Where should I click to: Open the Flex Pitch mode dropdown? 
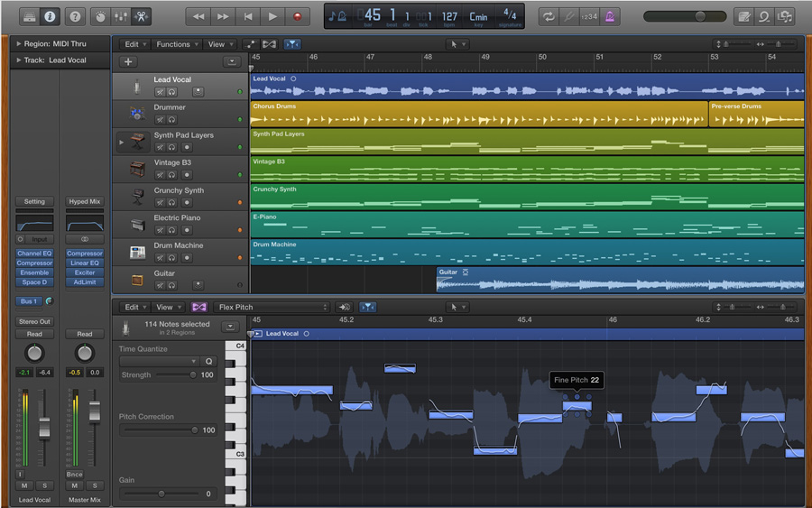tap(272, 307)
